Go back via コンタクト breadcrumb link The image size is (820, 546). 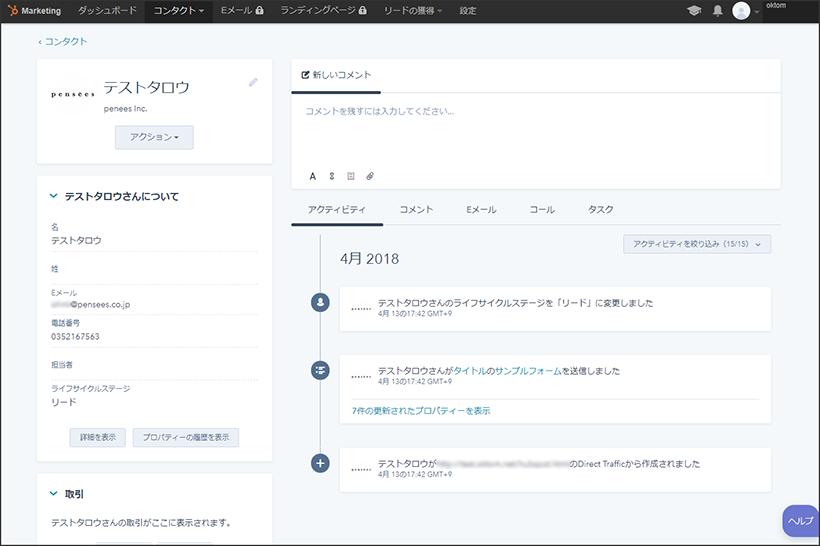coord(63,41)
